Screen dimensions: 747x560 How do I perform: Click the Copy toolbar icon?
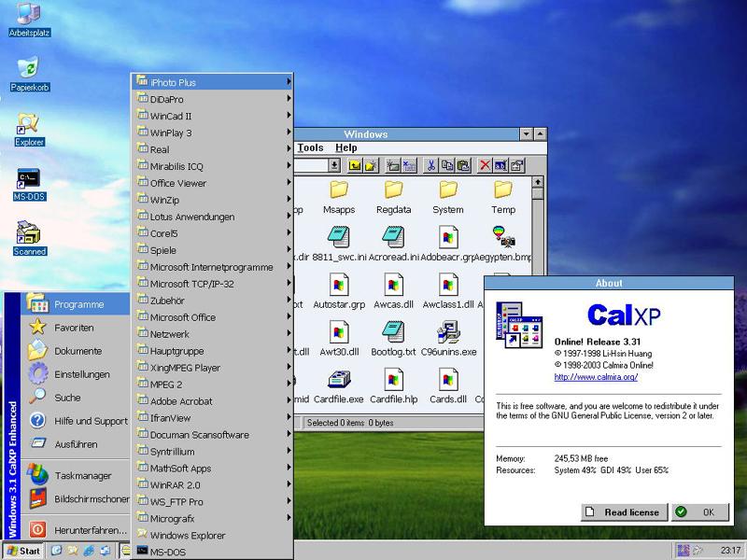coord(447,165)
